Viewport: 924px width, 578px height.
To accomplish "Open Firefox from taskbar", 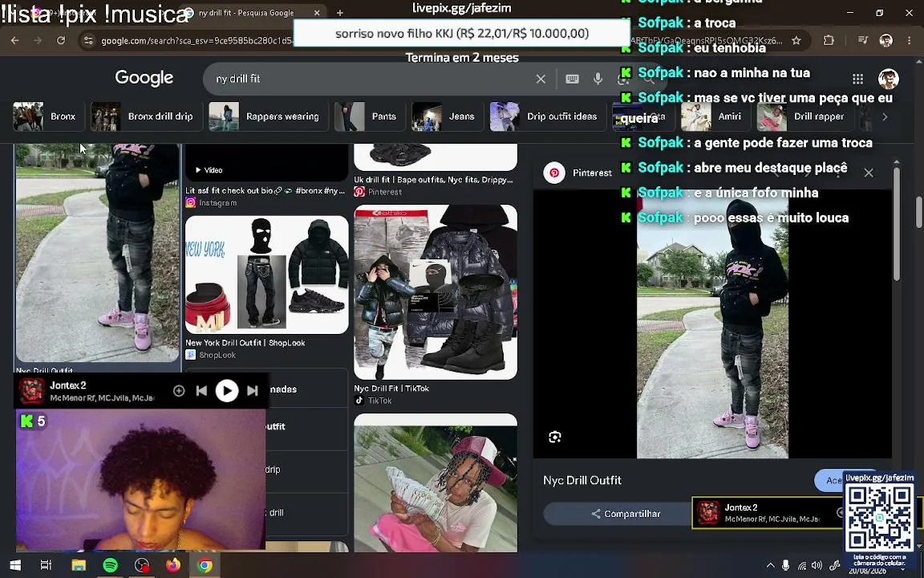I will pyautogui.click(x=173, y=565).
